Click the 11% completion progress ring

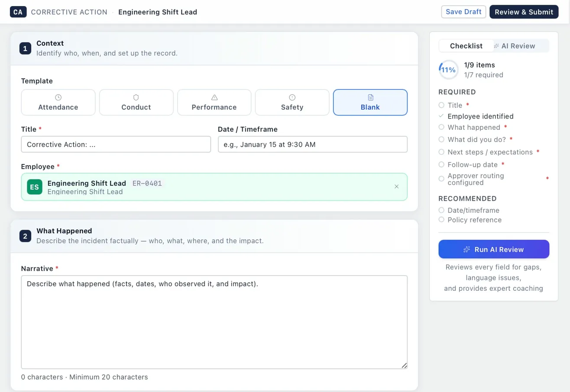click(448, 69)
